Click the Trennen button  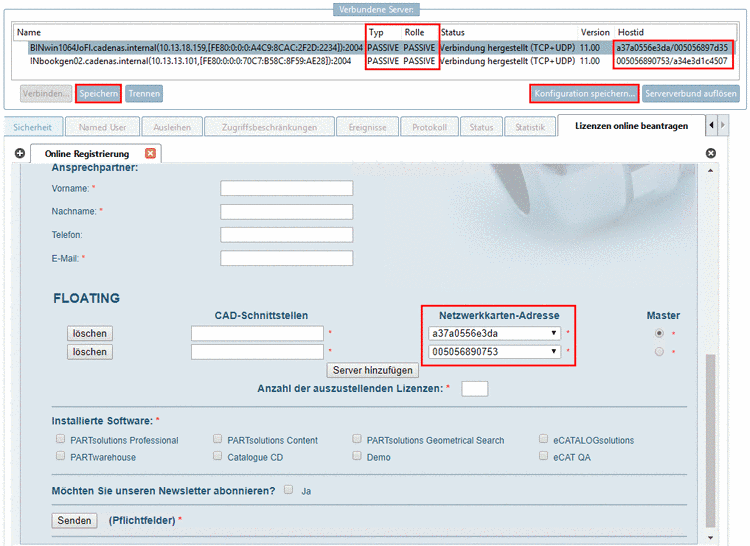click(x=144, y=94)
